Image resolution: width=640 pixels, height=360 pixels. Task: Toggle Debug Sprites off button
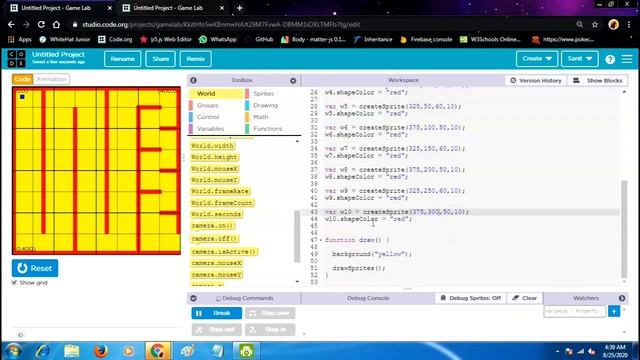click(x=471, y=298)
